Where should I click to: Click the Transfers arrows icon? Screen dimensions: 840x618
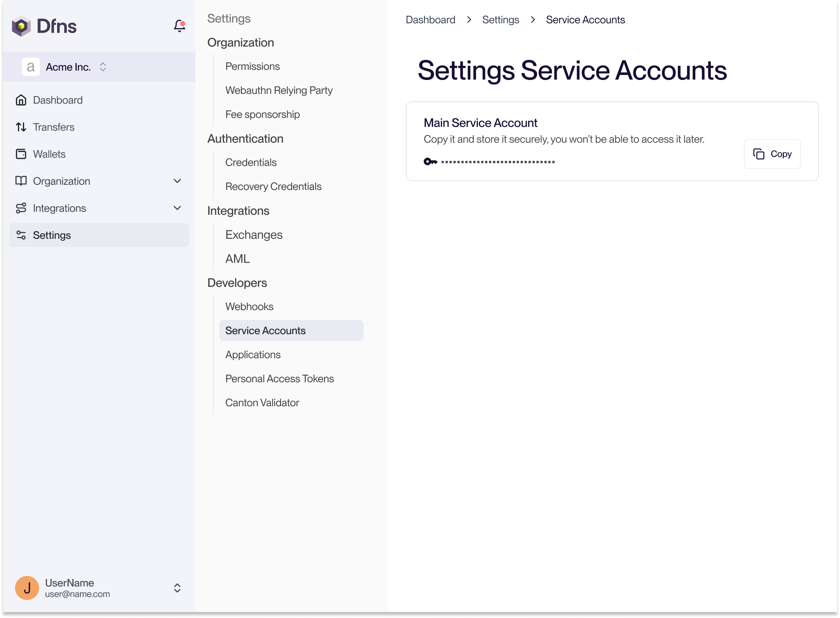coord(21,127)
